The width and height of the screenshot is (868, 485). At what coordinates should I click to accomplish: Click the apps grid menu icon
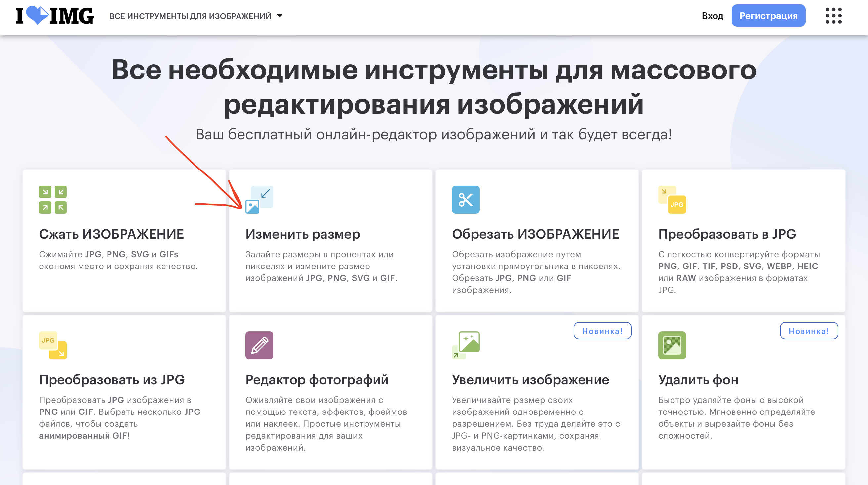point(833,16)
